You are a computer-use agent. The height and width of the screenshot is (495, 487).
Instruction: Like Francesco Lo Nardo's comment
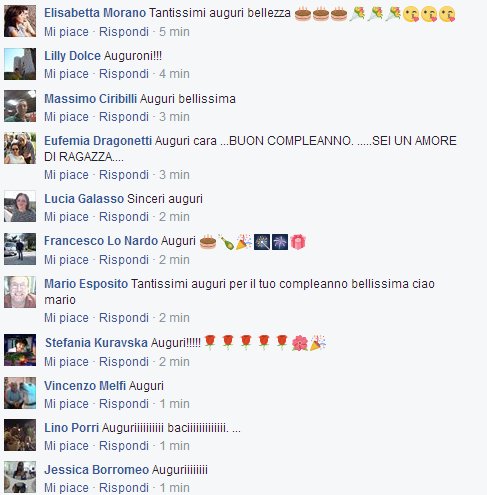pyautogui.click(x=66, y=260)
